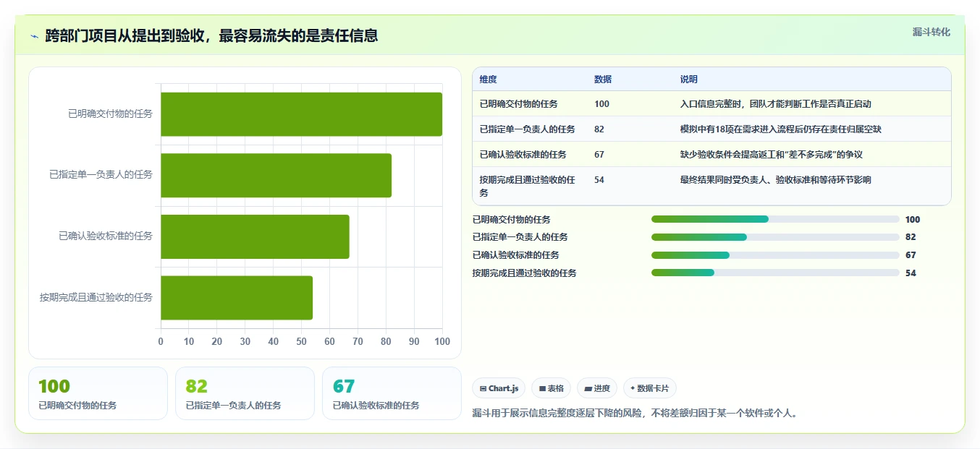
Task: Open the stat card showing 67
Action: pyautogui.click(x=392, y=393)
